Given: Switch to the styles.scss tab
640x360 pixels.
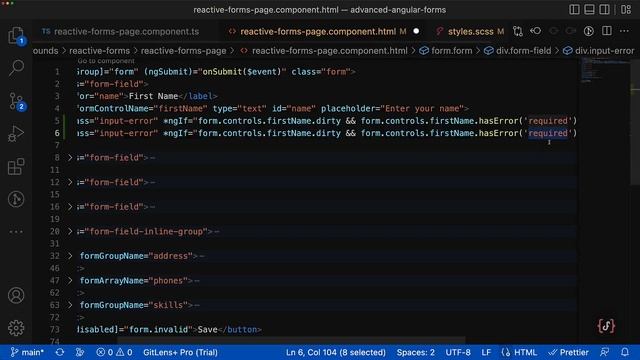Looking at the screenshot, I should click(470, 31).
